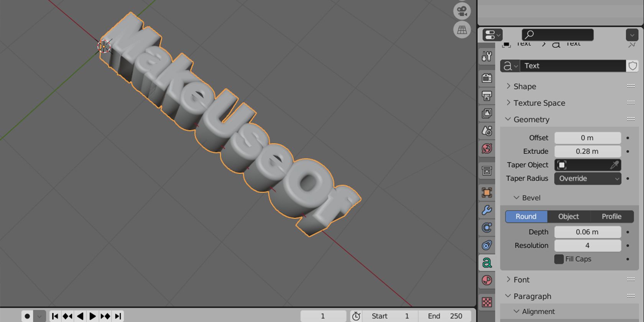
Task: Click the Taper Object selector field
Action: [588, 165]
